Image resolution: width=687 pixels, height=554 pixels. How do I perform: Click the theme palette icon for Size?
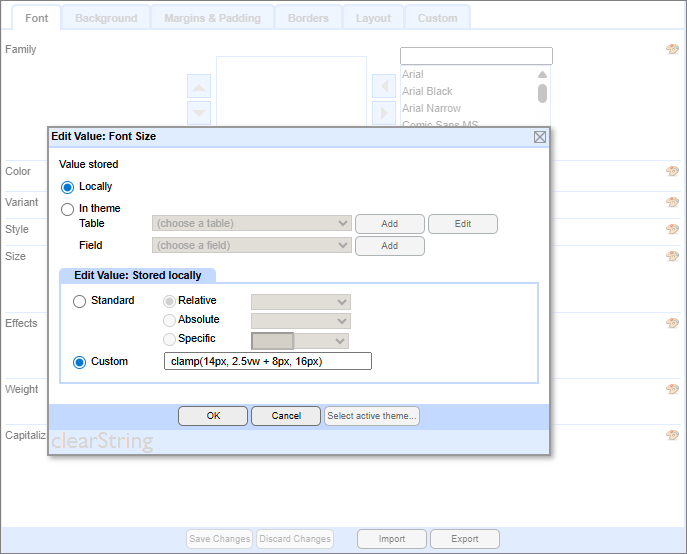point(672,256)
